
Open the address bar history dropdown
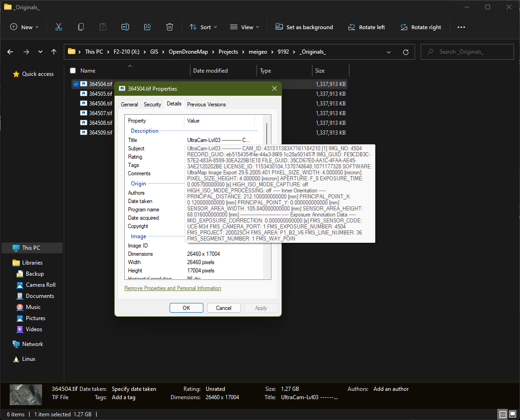tap(389, 52)
